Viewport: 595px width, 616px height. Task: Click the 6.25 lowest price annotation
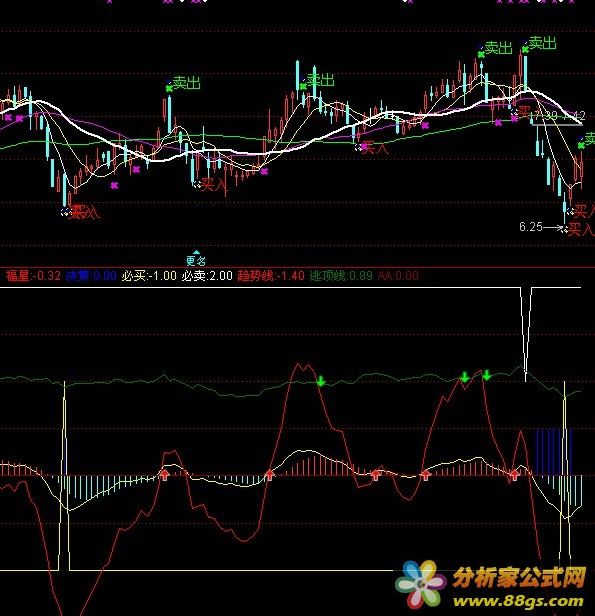[531, 227]
